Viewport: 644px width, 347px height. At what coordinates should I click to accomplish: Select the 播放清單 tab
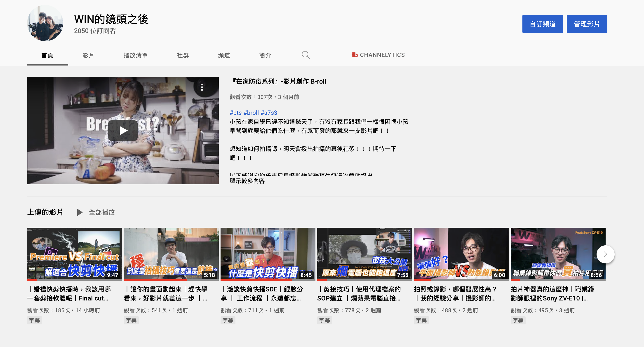(135, 55)
